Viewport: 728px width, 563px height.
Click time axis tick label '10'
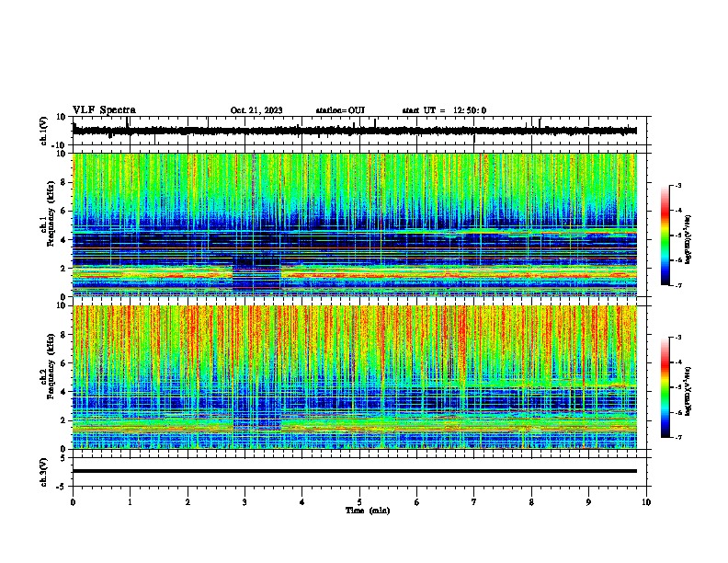pyautogui.click(x=646, y=501)
